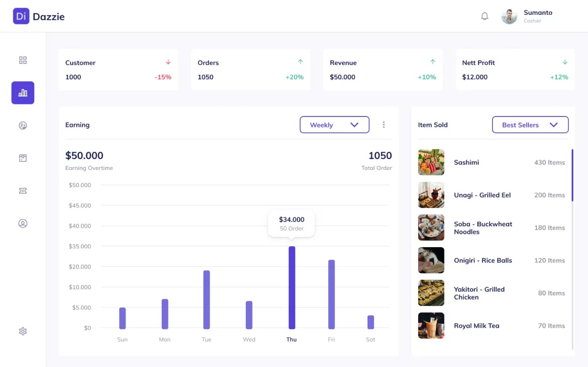Click the Item Sold list scrollbar
Image resolution: width=588 pixels, height=367 pixels.
pos(572,175)
